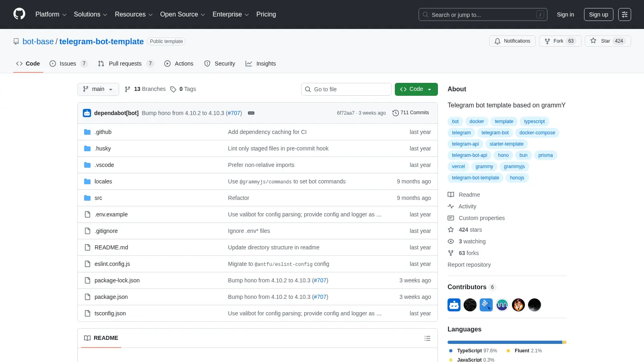Click the .gitignore file icon

[x=87, y=231]
